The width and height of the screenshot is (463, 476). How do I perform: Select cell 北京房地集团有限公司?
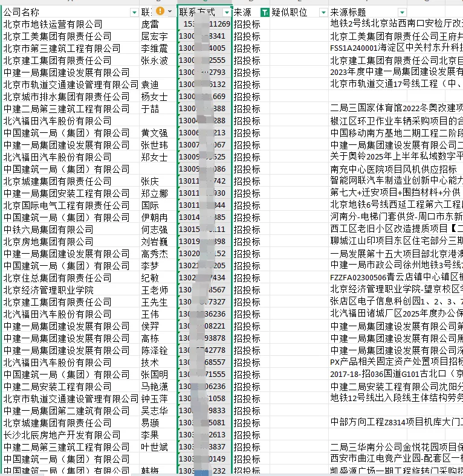click(x=70, y=242)
